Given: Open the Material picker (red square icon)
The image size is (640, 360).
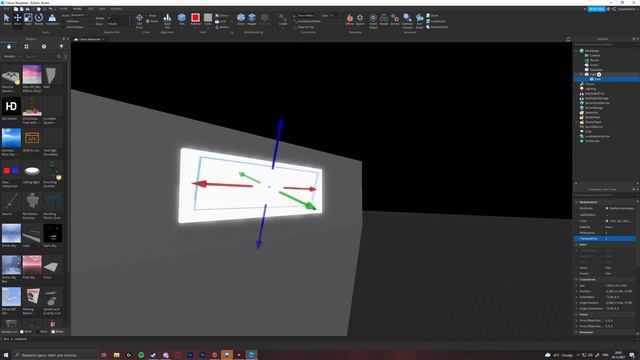Looking at the screenshot, I should (195, 19).
